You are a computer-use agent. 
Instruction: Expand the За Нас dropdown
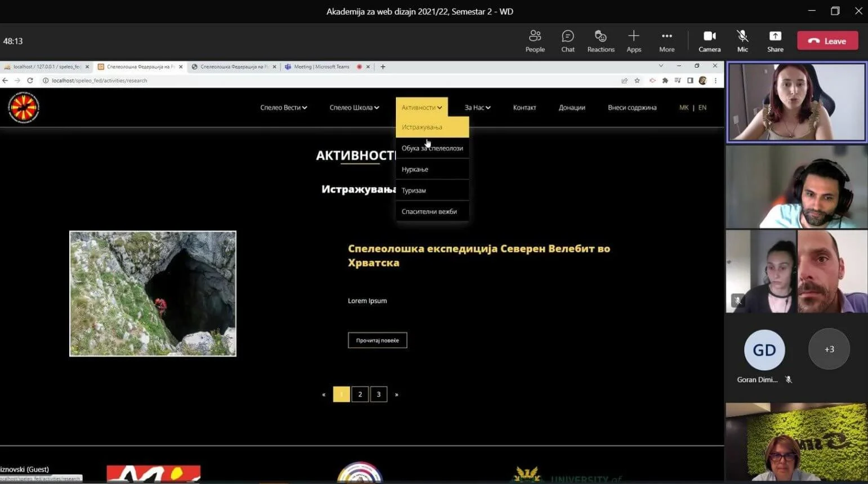tap(477, 108)
